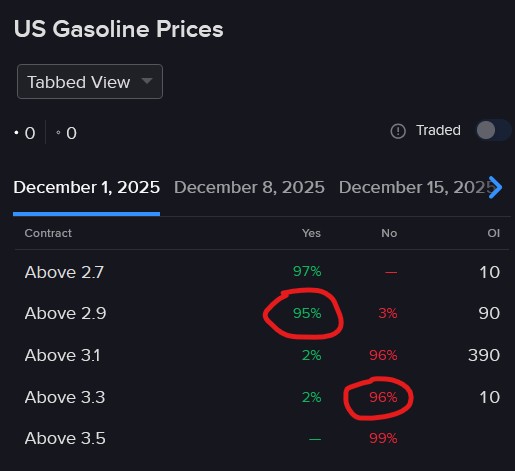Click the 97% Yes price for Above 2.7
Screen dimensions: 515x471
pos(307,271)
